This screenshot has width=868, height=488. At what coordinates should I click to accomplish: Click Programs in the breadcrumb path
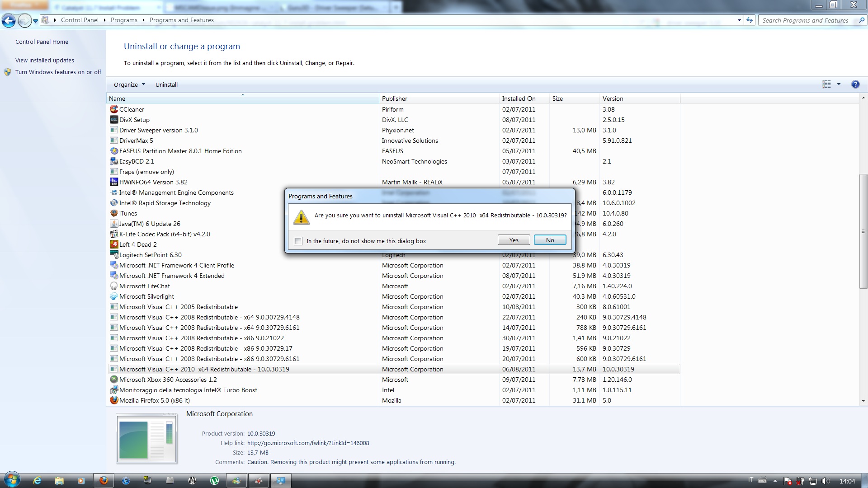(x=124, y=20)
